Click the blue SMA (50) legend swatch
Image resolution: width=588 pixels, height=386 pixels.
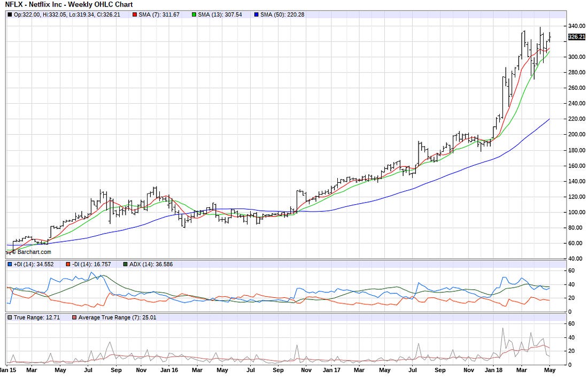(257, 14)
